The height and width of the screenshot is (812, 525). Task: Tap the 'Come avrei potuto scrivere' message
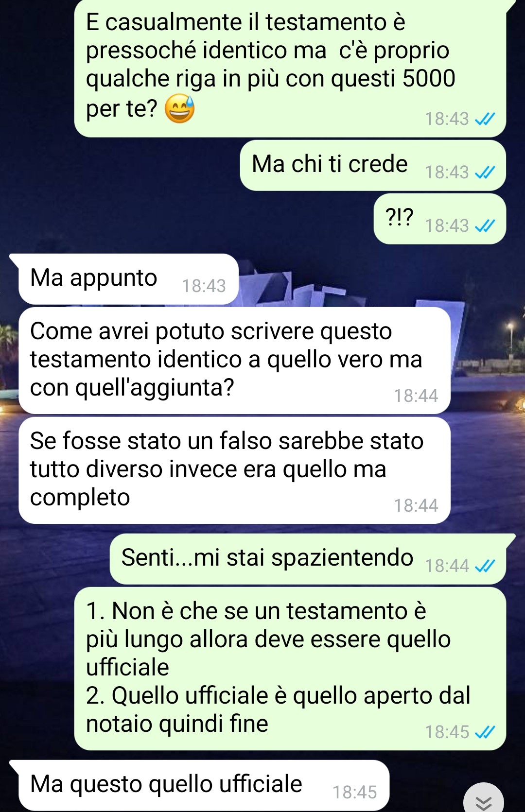coord(234,361)
